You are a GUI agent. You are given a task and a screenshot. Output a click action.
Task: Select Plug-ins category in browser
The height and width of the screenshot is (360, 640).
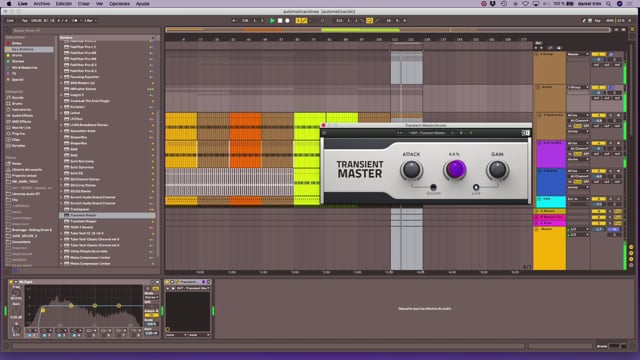tap(18, 133)
